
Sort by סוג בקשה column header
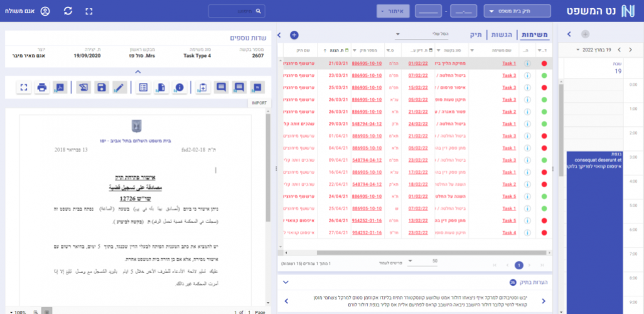click(x=453, y=50)
